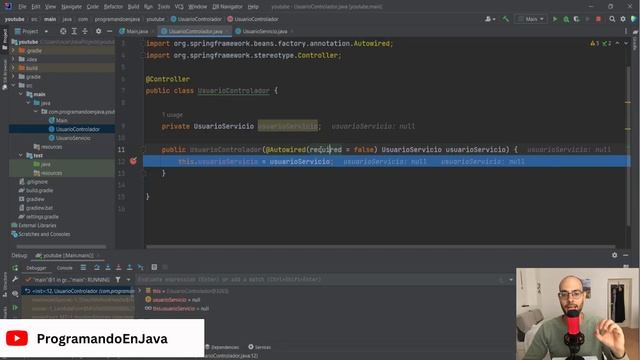640x360 pixels.
Task: Collapse the test folder in Project tree
Action: pos(21,156)
